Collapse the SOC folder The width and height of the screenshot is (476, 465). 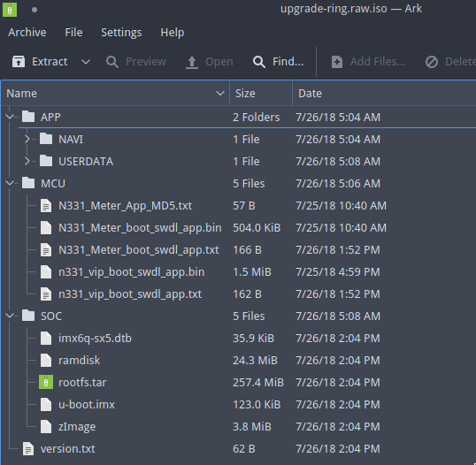(x=10, y=316)
